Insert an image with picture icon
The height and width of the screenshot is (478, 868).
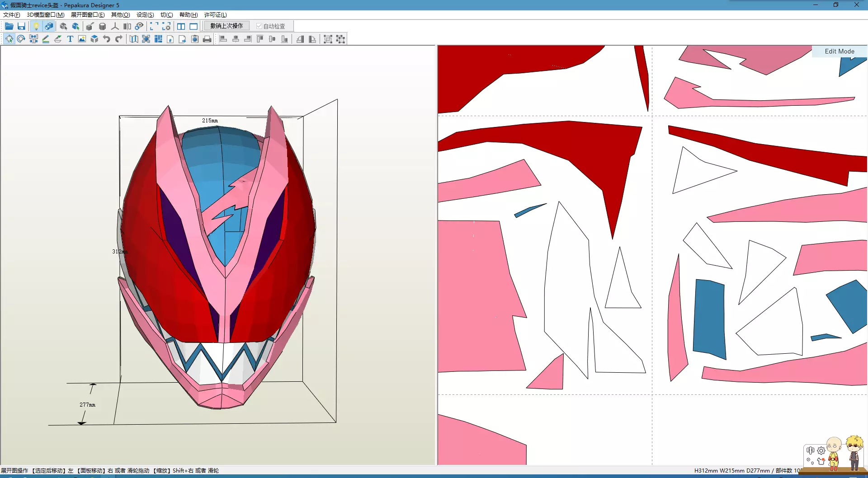(x=82, y=39)
